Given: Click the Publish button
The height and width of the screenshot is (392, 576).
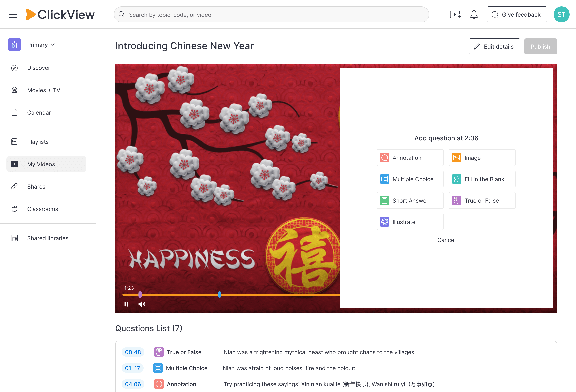Looking at the screenshot, I should click(540, 47).
